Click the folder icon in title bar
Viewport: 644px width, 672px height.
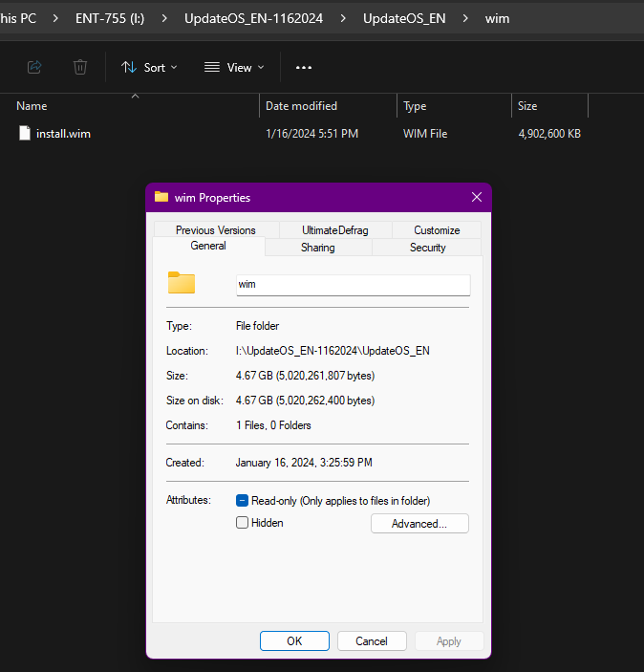(x=161, y=197)
